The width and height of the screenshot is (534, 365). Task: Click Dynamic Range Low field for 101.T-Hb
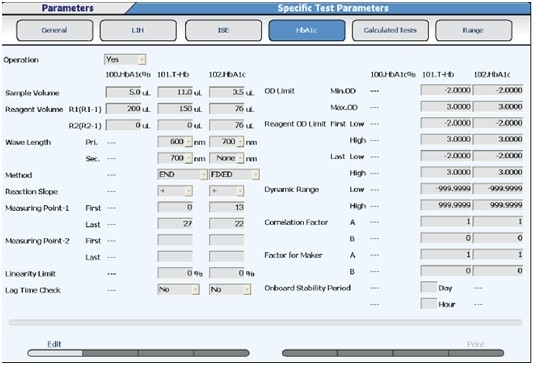[446, 188]
